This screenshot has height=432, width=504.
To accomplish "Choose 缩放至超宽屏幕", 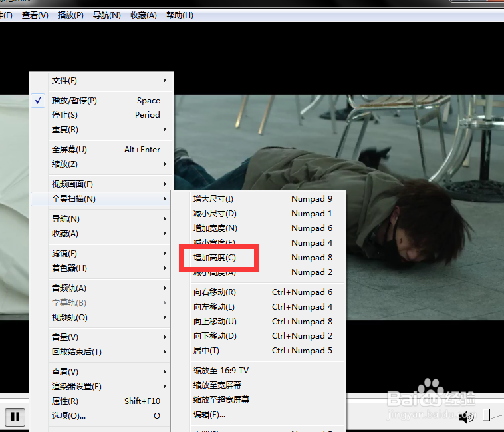I will [259, 400].
